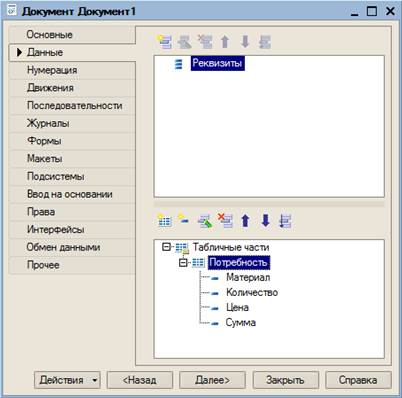Collapse the Табличные части tree node

click(x=166, y=247)
